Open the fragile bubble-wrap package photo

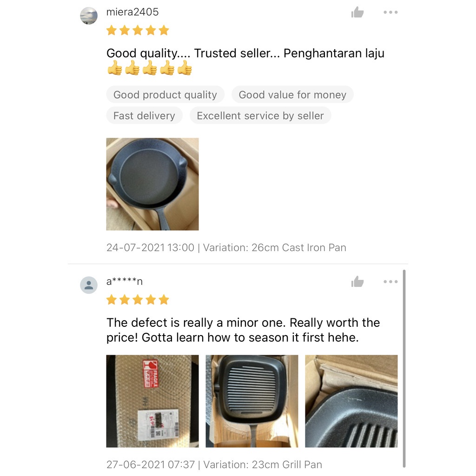[152, 401]
